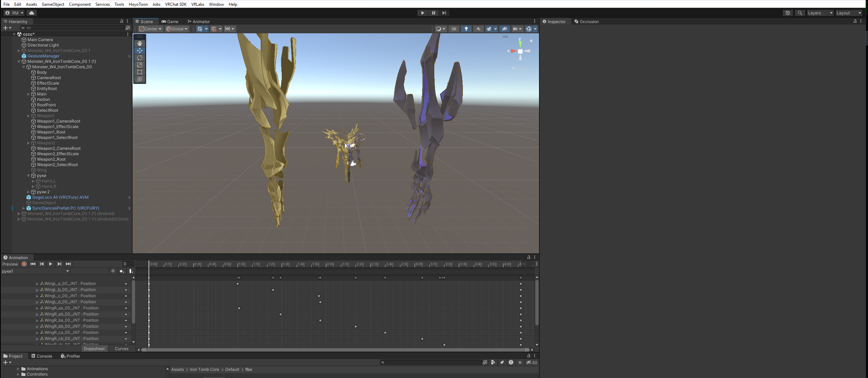Select the Rotate tool in scene
The height and width of the screenshot is (378, 868).
140,58
